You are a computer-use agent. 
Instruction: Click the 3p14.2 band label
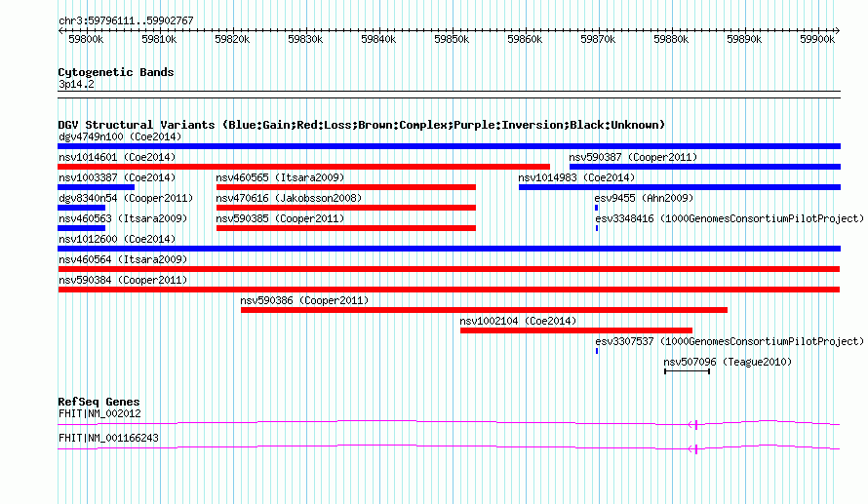76,84
